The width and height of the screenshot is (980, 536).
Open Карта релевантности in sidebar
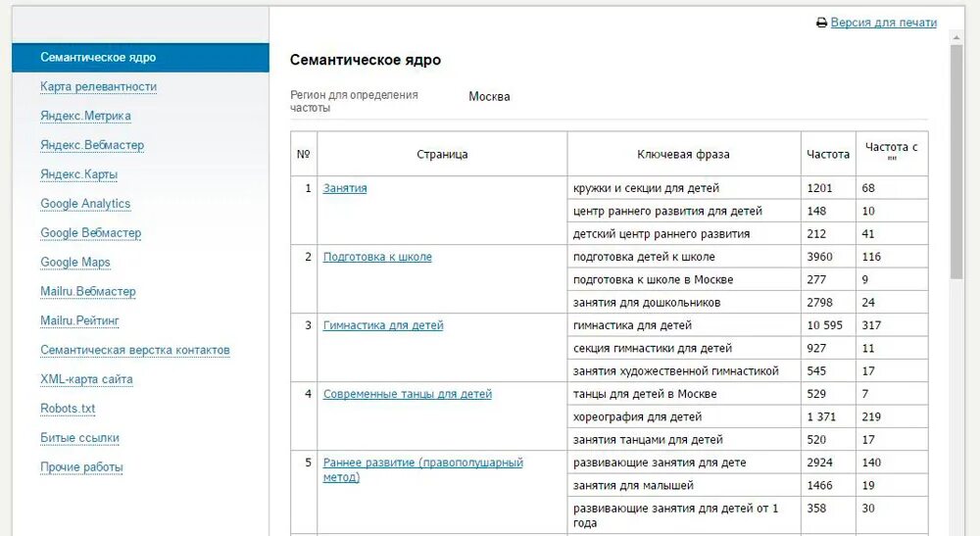point(98,87)
